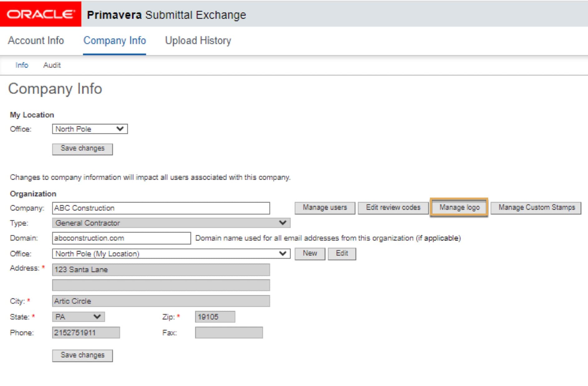Save changes for My Location
Viewport: 588px width, 386px height.
[x=82, y=149]
